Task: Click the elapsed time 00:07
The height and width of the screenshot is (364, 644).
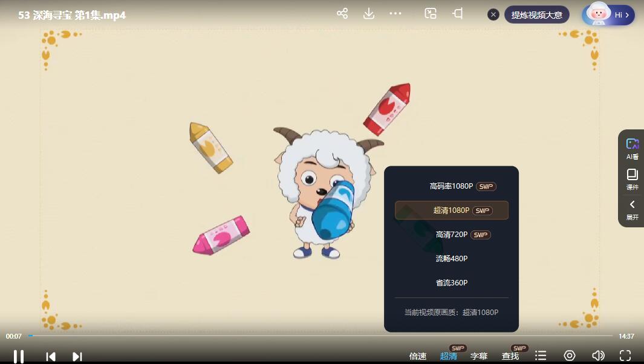Action: point(13,336)
